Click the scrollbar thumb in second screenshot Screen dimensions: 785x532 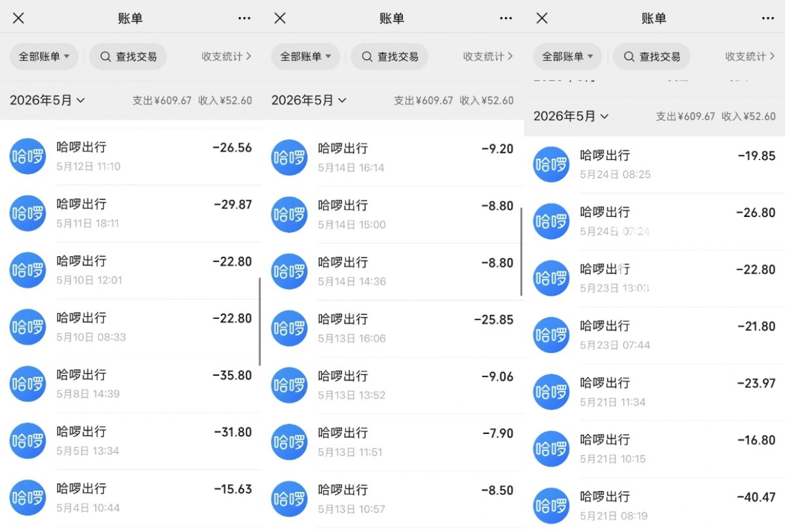(521, 252)
